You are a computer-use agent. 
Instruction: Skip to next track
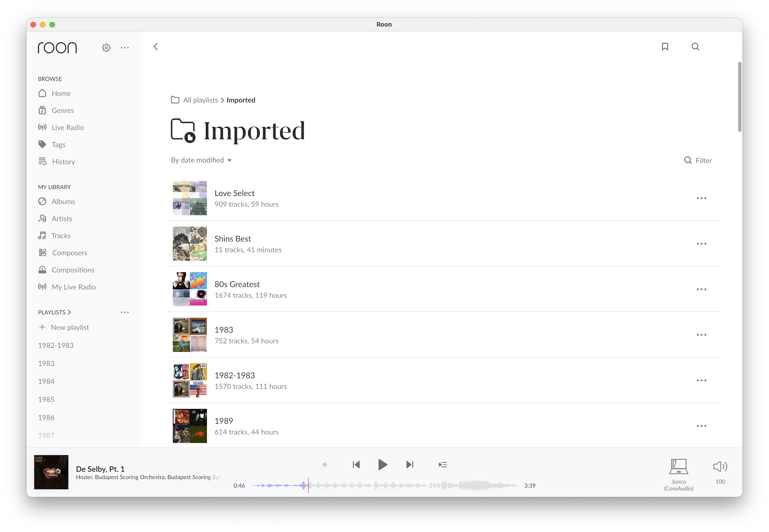pos(410,464)
